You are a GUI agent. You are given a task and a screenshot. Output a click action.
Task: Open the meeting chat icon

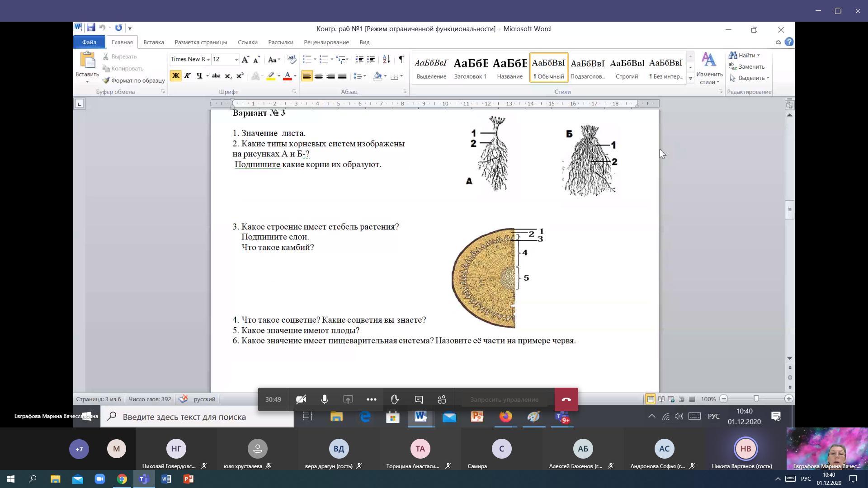pyautogui.click(x=419, y=399)
